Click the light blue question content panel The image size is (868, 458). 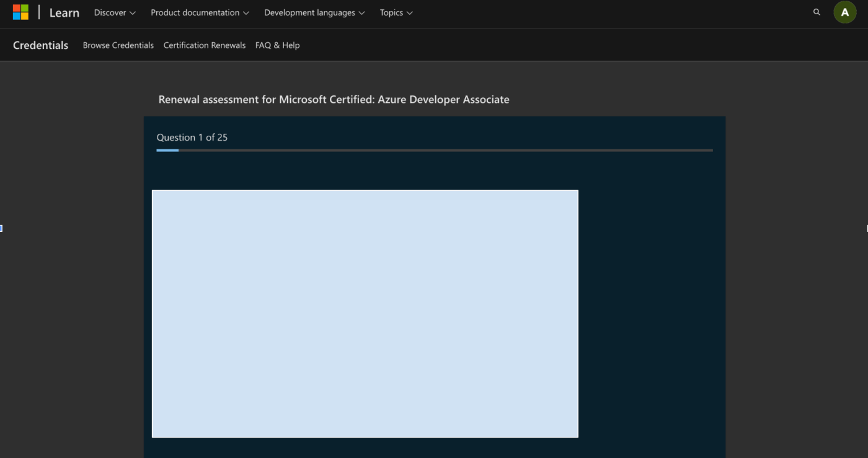click(x=365, y=314)
